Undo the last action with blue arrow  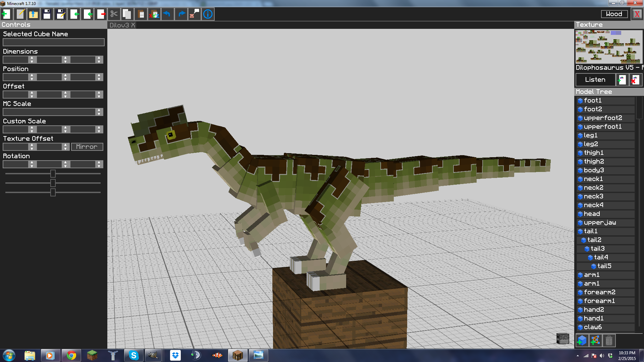[x=167, y=14]
